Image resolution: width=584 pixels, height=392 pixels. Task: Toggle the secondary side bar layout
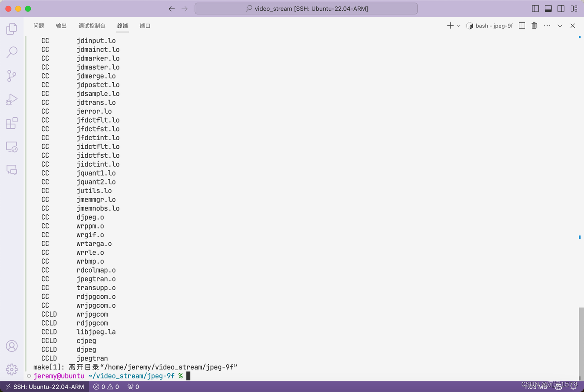pyautogui.click(x=561, y=9)
